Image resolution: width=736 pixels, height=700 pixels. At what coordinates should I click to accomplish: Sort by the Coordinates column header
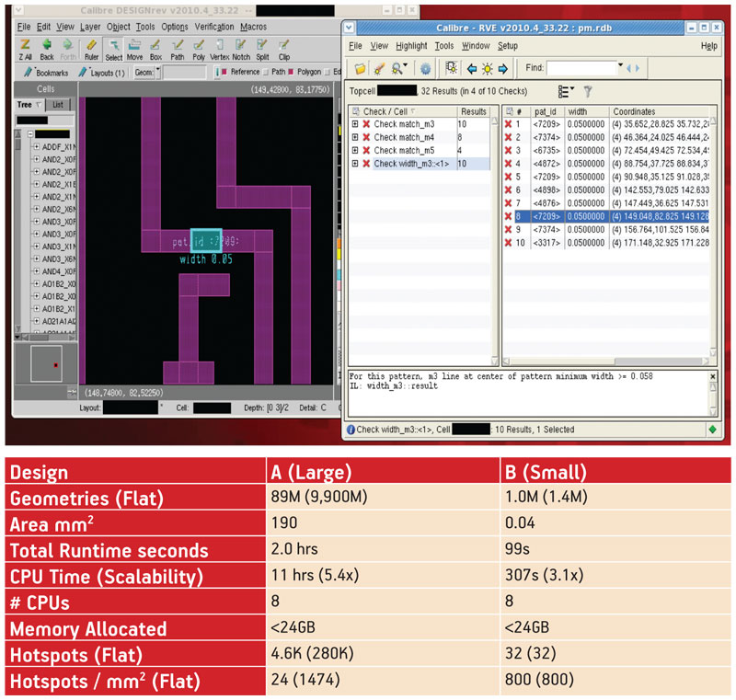click(x=660, y=111)
